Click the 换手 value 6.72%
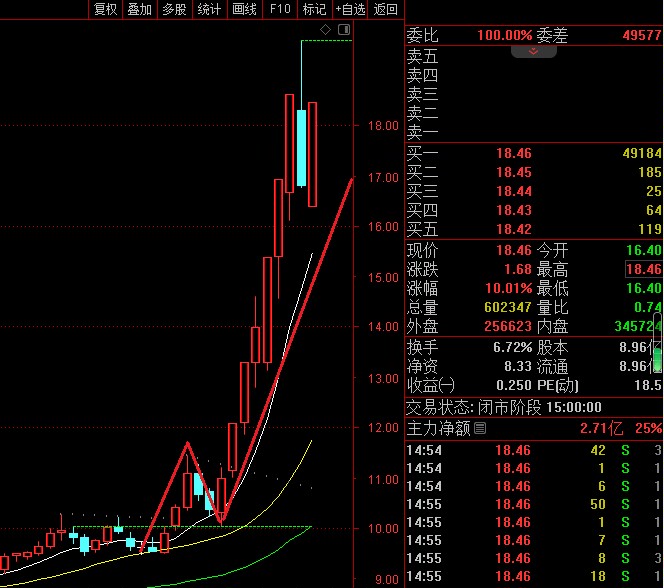This screenshot has width=664, height=588. pos(512,348)
